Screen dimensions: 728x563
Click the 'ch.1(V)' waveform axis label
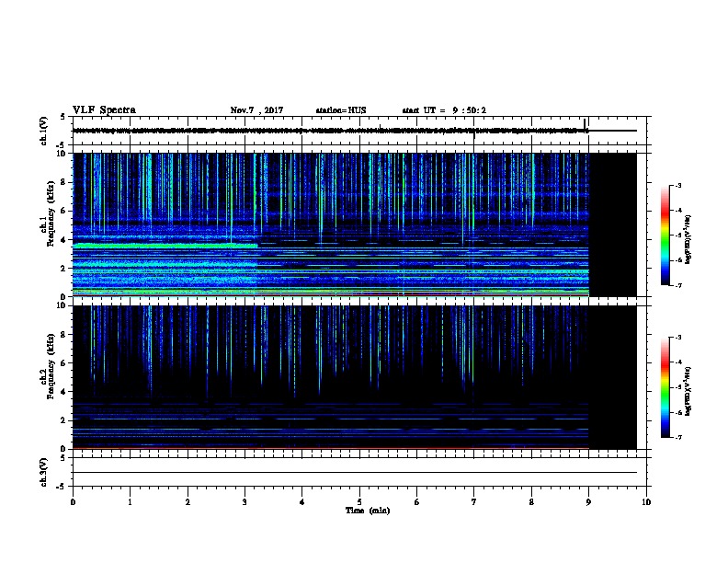click(x=44, y=131)
